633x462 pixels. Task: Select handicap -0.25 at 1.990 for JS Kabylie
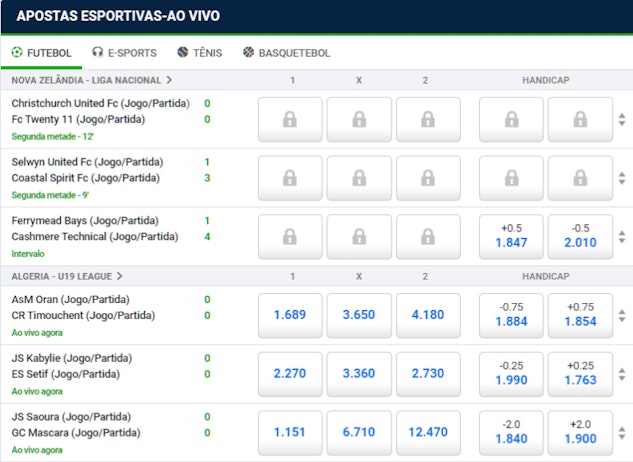pos(511,374)
